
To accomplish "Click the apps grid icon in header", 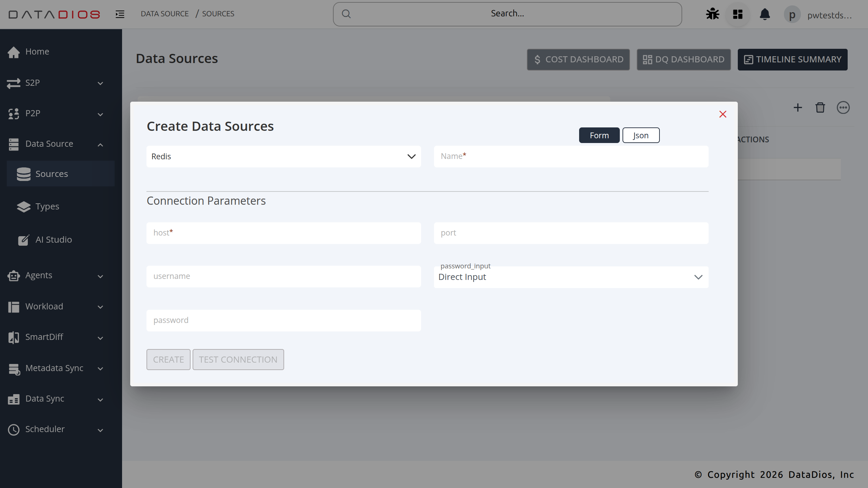I will pos(738,14).
